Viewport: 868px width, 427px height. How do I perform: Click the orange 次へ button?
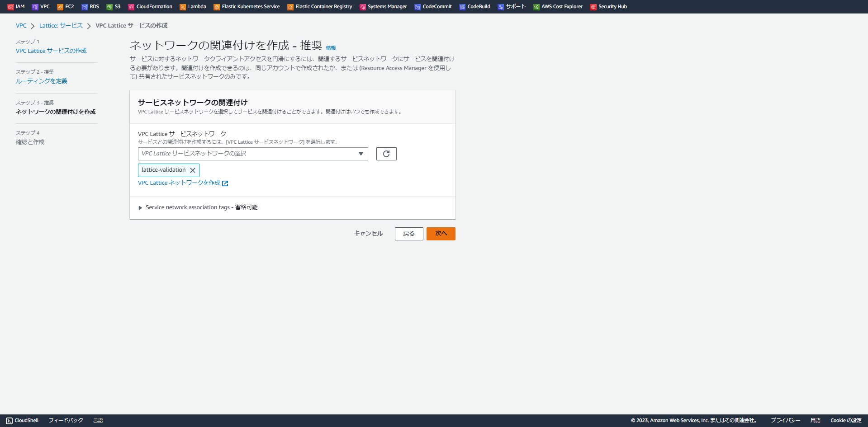(441, 234)
